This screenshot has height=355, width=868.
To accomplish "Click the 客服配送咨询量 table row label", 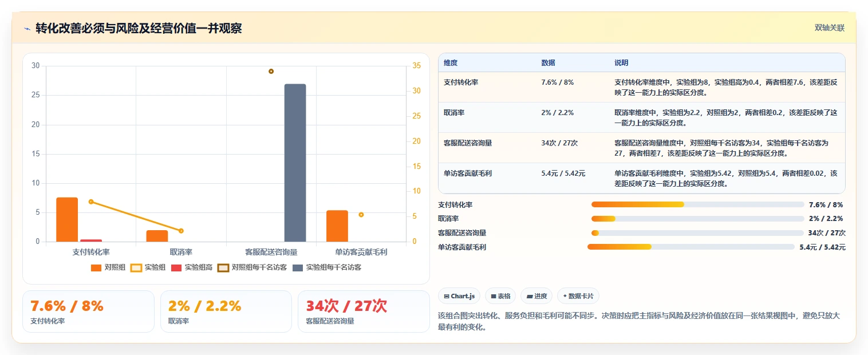I will [468, 143].
